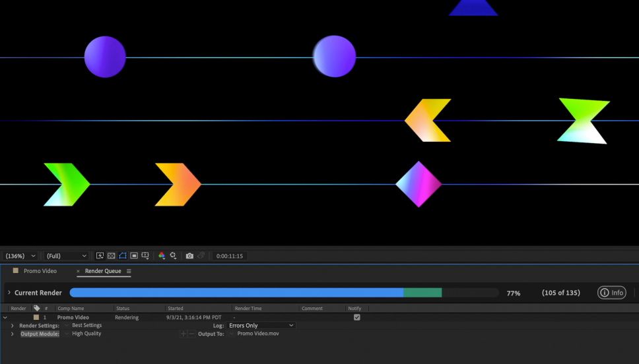Open the show channel color icon

pyautogui.click(x=162, y=256)
